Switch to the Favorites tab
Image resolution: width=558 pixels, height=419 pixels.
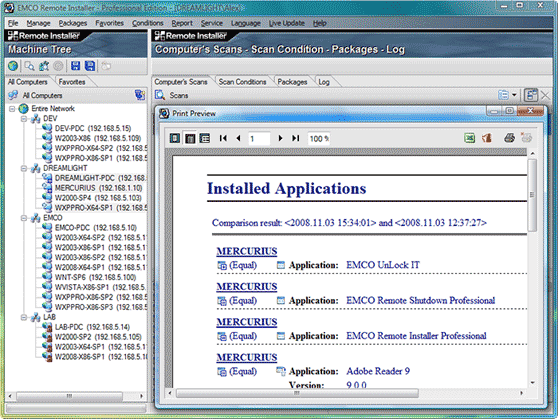(72, 82)
